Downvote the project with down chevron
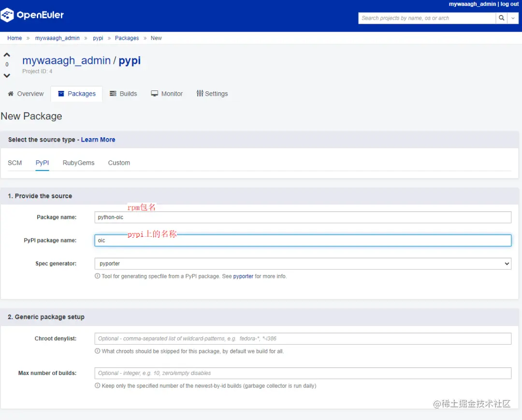Screen dimensions: 522x420 pyautogui.click(x=7, y=75)
